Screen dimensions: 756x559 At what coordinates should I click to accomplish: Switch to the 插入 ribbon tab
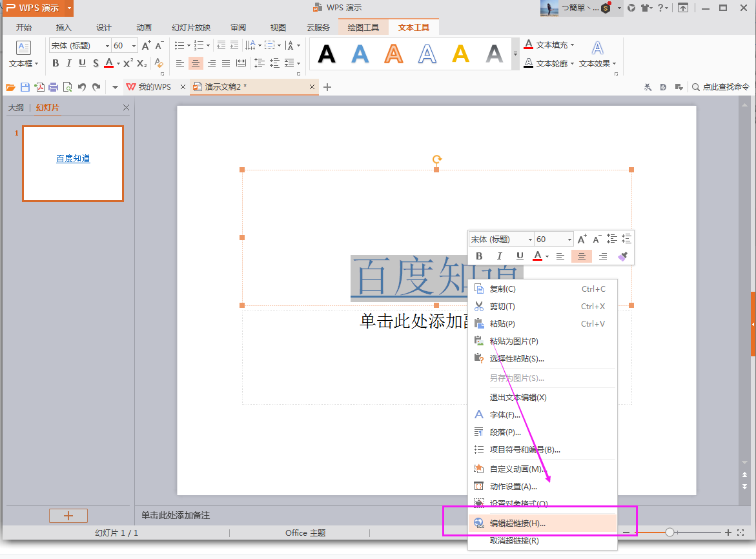64,28
